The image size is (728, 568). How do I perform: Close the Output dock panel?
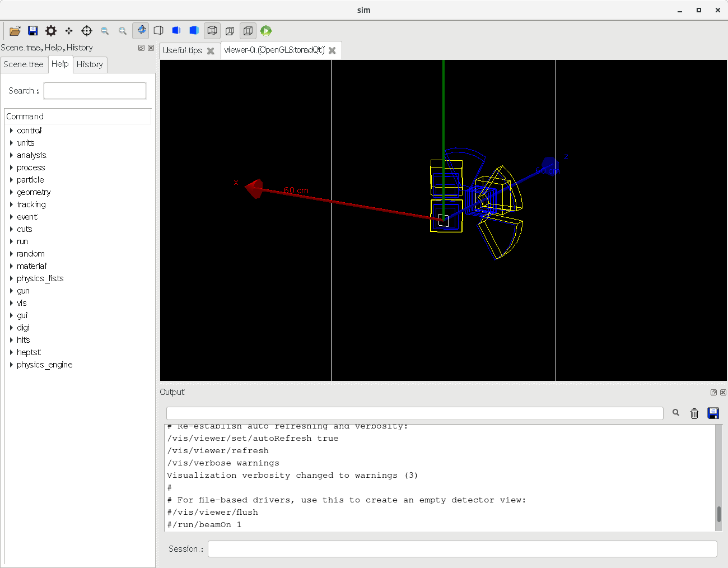723,393
